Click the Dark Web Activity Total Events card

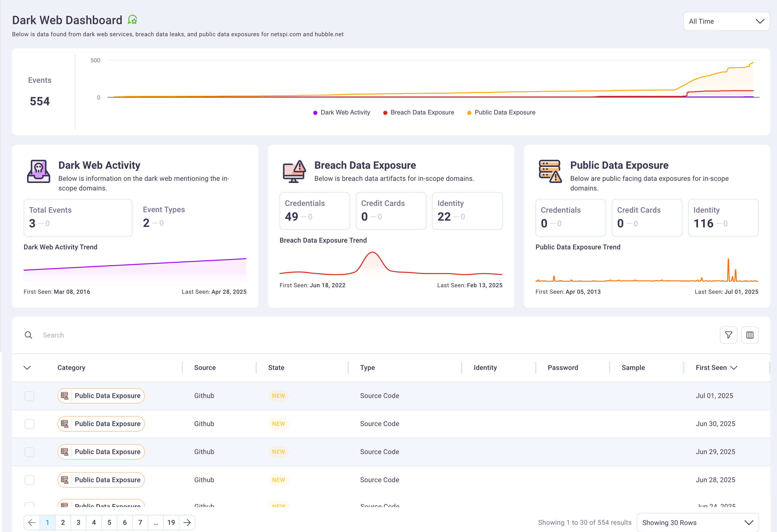coord(78,217)
